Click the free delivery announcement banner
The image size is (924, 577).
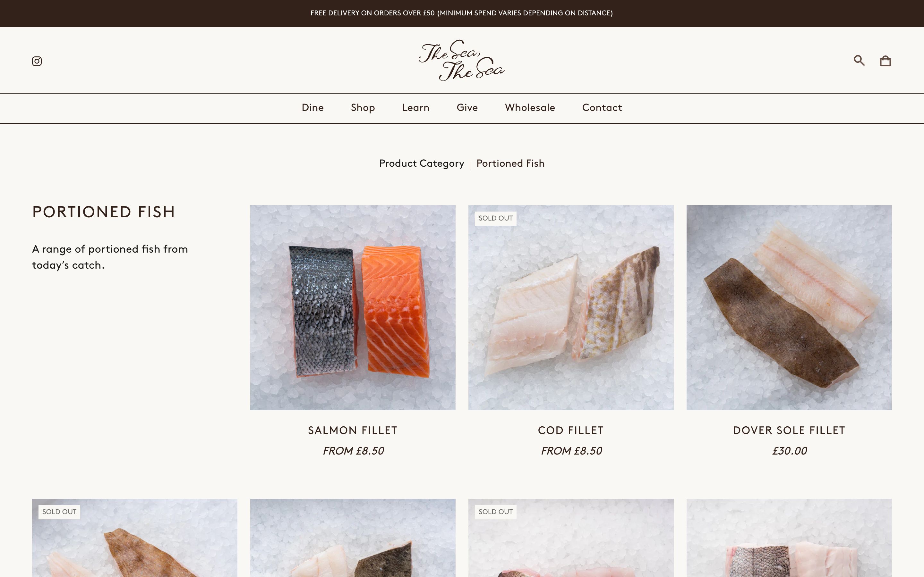click(x=462, y=13)
